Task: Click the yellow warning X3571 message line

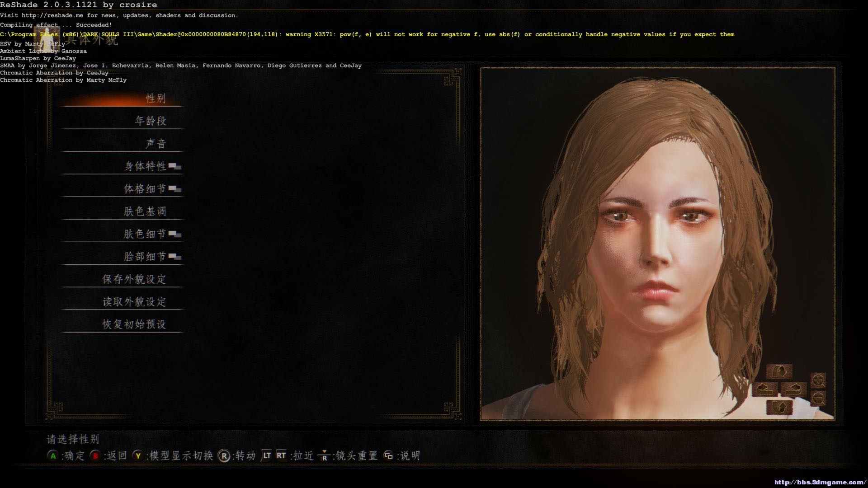Action: (367, 34)
